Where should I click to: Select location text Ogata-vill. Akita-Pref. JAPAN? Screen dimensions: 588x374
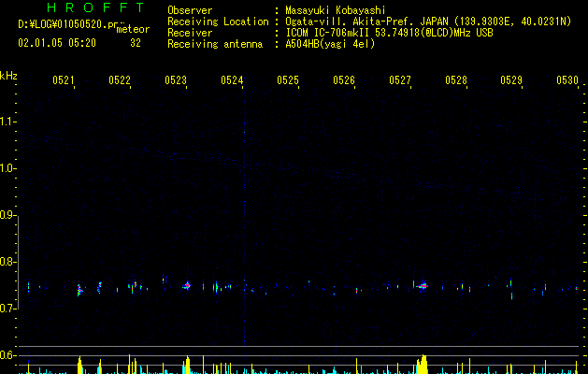click(x=366, y=22)
